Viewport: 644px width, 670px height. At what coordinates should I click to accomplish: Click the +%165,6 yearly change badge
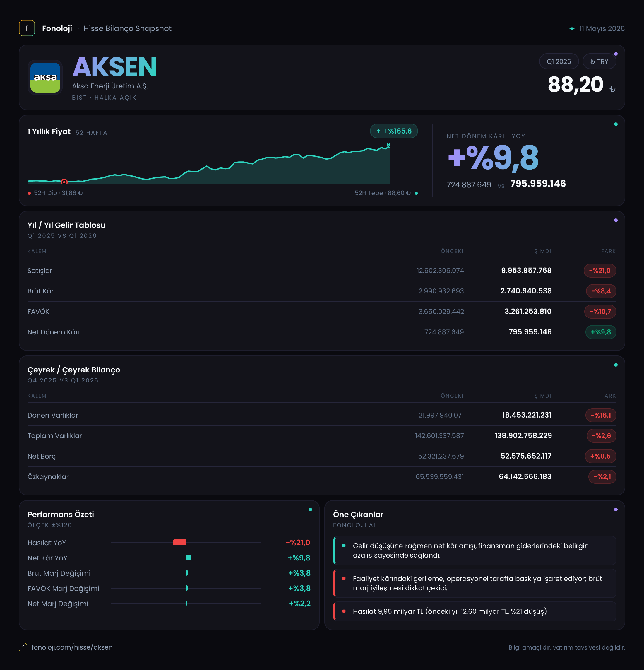pos(394,131)
